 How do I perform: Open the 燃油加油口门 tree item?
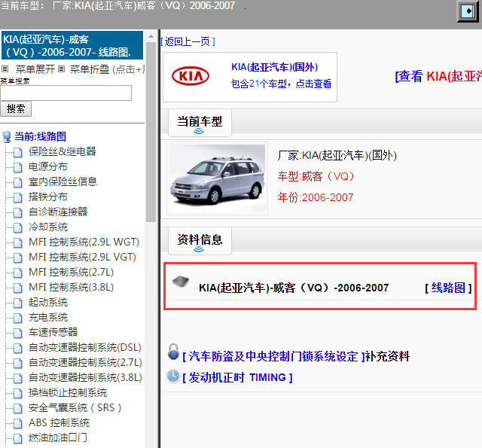click(x=58, y=437)
